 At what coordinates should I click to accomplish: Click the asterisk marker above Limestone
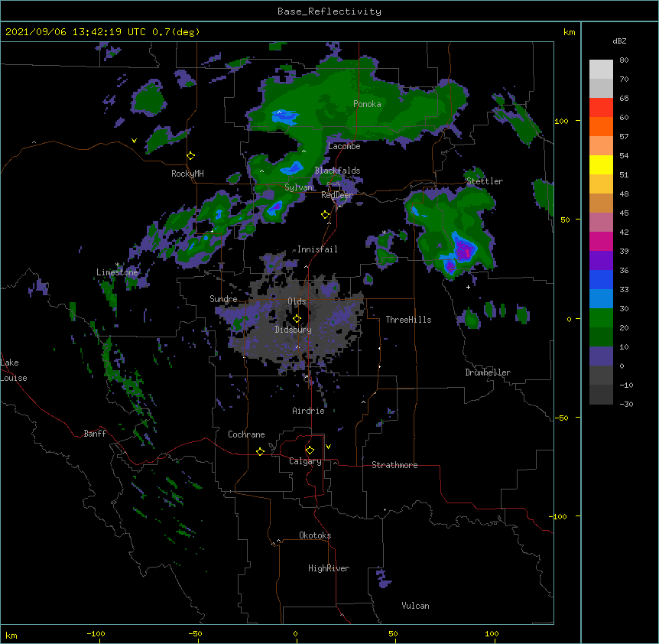click(x=117, y=265)
